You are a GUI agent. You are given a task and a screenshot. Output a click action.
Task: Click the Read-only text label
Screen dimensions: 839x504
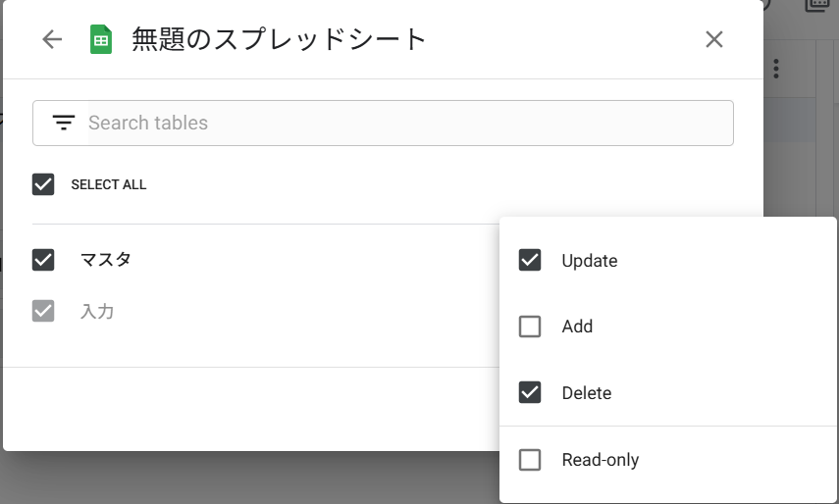click(601, 459)
